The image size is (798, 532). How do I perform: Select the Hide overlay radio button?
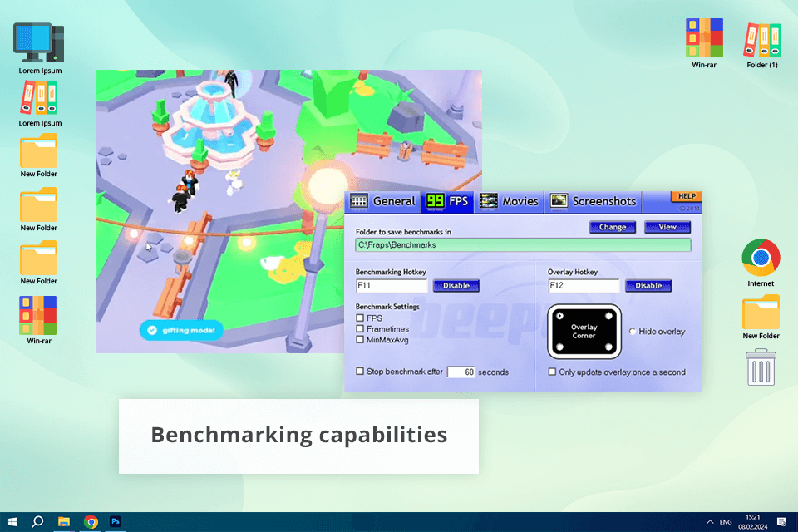pyautogui.click(x=633, y=332)
